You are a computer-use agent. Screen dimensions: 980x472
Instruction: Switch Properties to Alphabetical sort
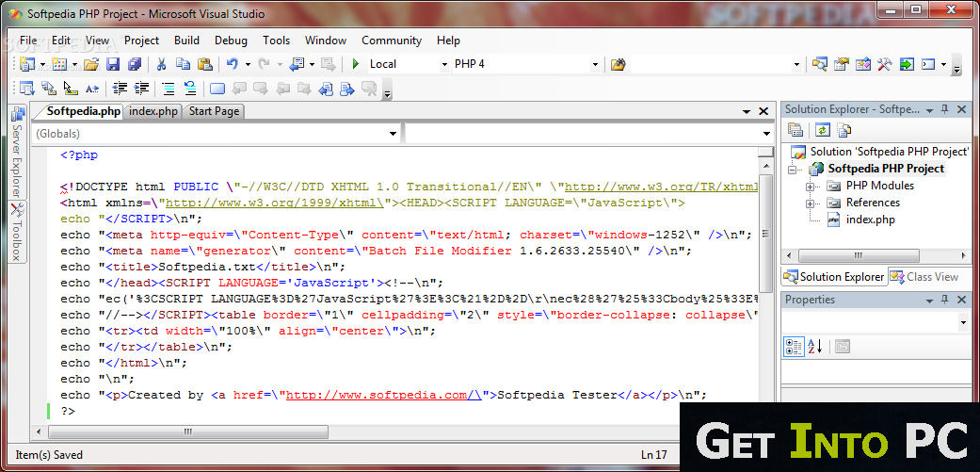click(x=815, y=347)
